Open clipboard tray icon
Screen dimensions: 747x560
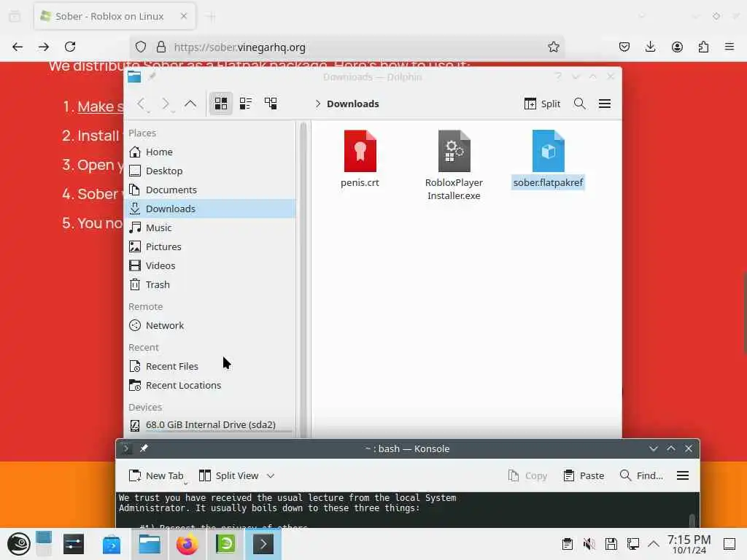(567, 544)
